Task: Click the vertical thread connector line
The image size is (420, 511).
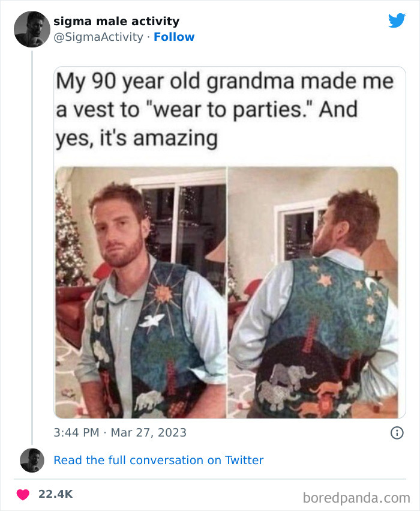Action: [31, 240]
